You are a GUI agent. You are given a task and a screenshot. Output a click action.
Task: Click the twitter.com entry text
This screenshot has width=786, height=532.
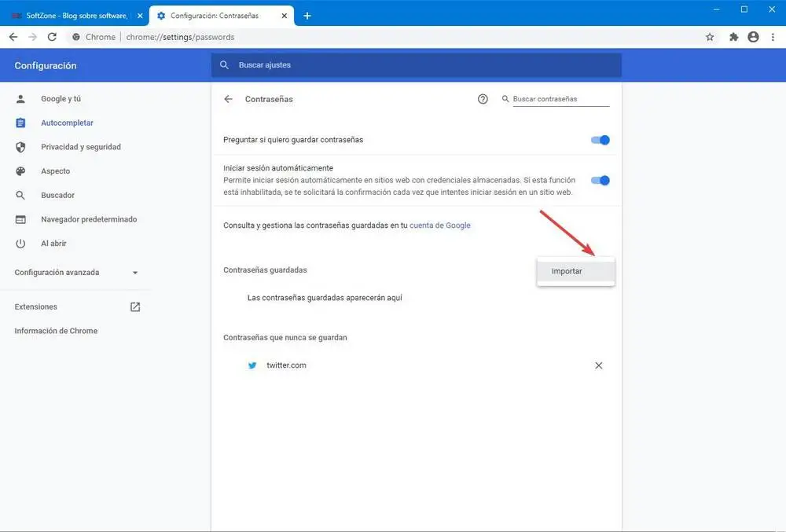pyautogui.click(x=286, y=365)
